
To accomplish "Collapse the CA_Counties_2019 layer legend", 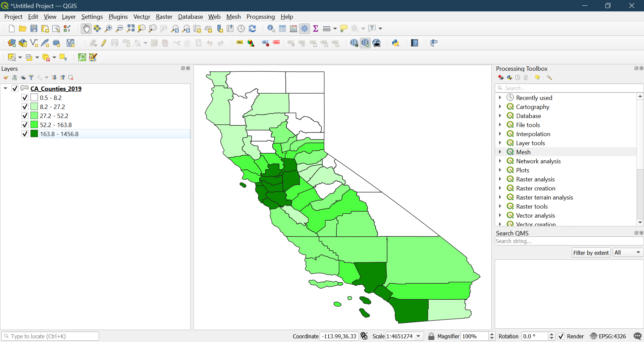I will (x=5, y=89).
